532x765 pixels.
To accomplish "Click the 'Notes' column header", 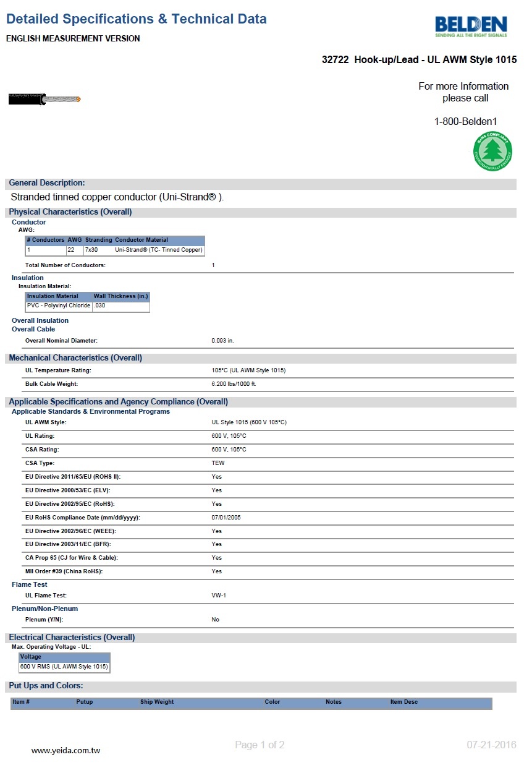I will pyautogui.click(x=334, y=702).
